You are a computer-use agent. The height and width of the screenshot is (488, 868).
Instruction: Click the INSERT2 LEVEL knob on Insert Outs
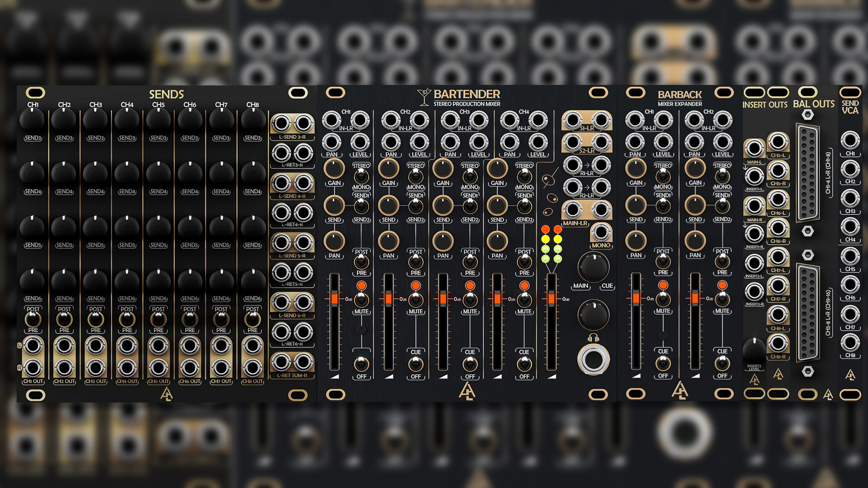pyautogui.click(x=754, y=349)
